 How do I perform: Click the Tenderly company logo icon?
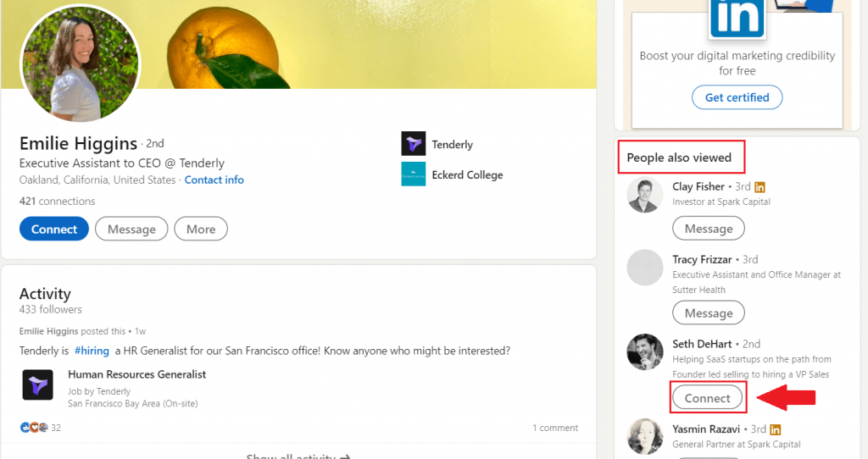[x=414, y=144]
